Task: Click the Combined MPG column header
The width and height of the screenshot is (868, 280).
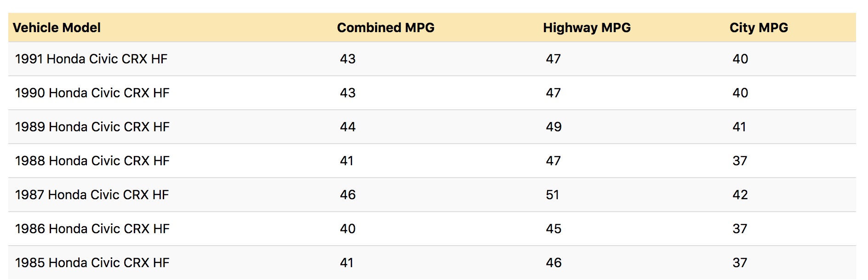Action: coord(385,28)
